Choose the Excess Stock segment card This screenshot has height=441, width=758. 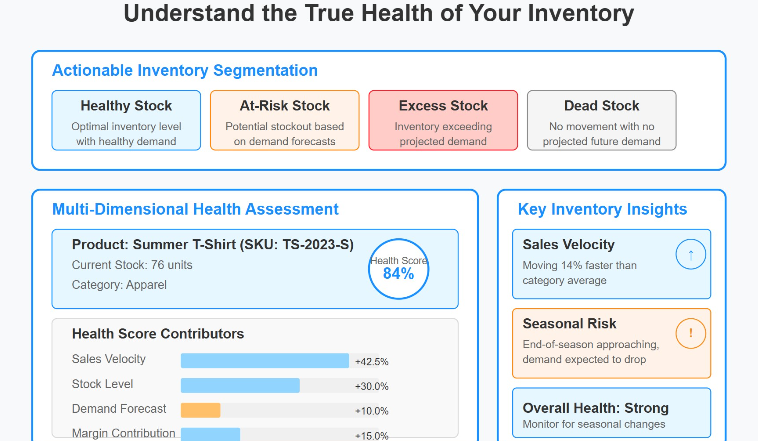(443, 121)
